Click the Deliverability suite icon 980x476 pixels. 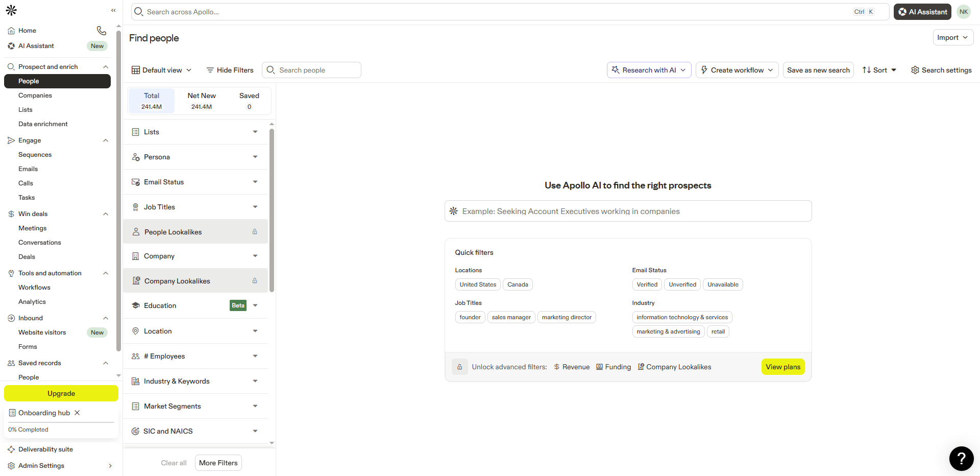11,449
